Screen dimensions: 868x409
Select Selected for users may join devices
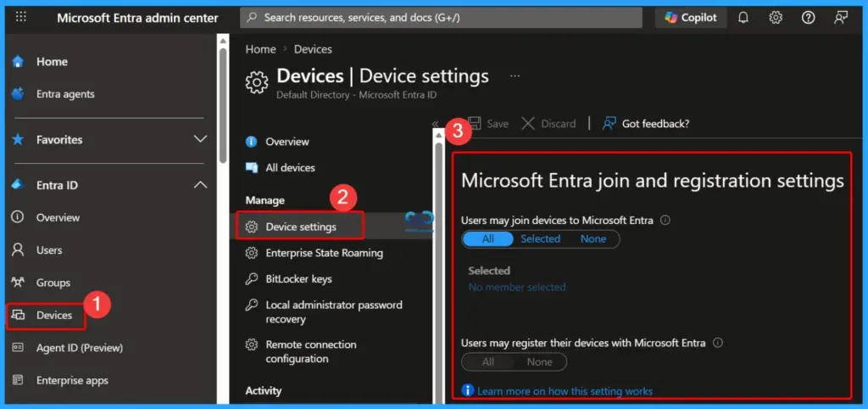[x=540, y=238]
